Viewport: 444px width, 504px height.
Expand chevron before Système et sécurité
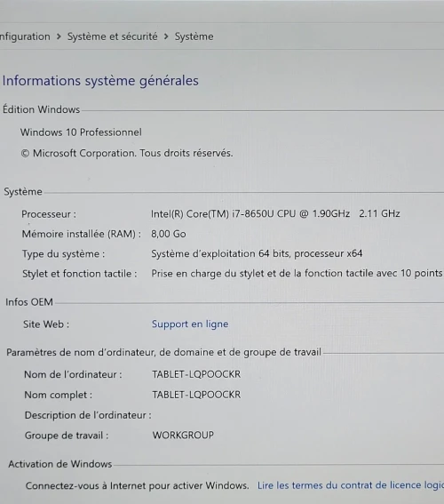[59, 36]
